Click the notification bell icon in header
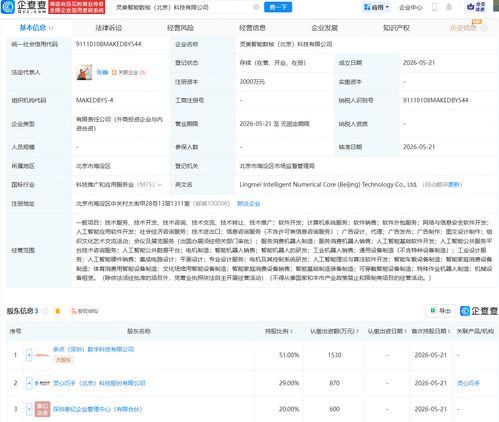Screen dimensions: 499x422 (x=449, y=7)
